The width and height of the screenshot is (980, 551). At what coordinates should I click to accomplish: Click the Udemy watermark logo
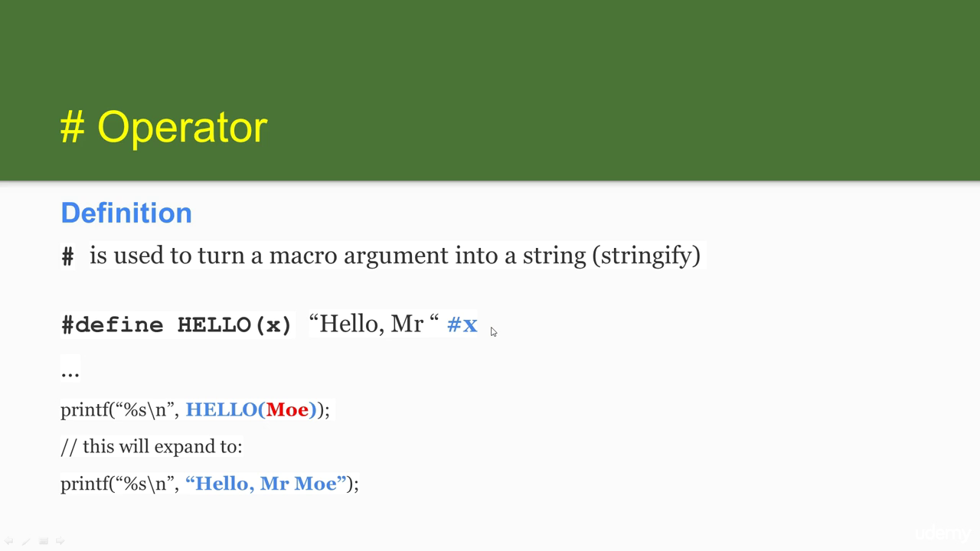942,533
